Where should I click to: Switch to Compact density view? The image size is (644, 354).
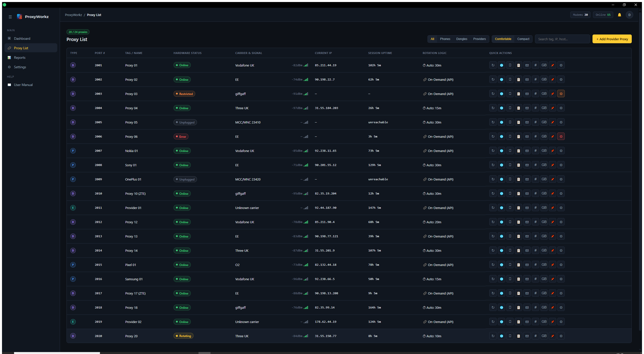tap(523, 39)
